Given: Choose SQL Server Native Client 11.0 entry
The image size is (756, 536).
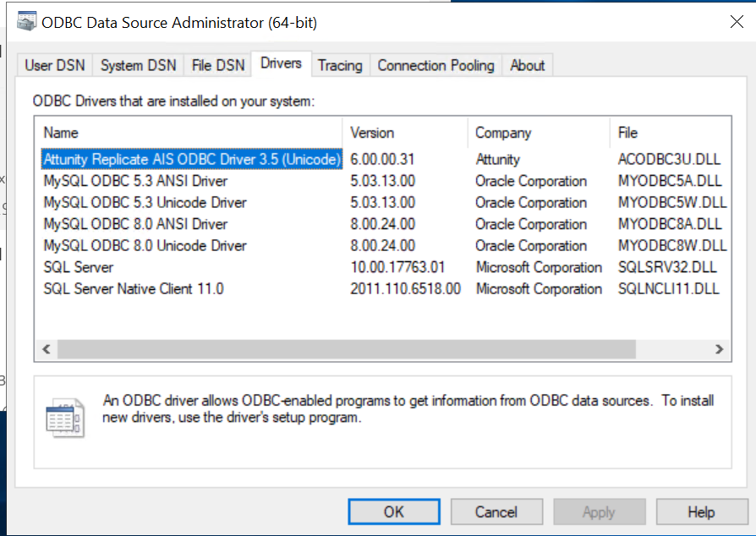Looking at the screenshot, I should pyautogui.click(x=134, y=288).
